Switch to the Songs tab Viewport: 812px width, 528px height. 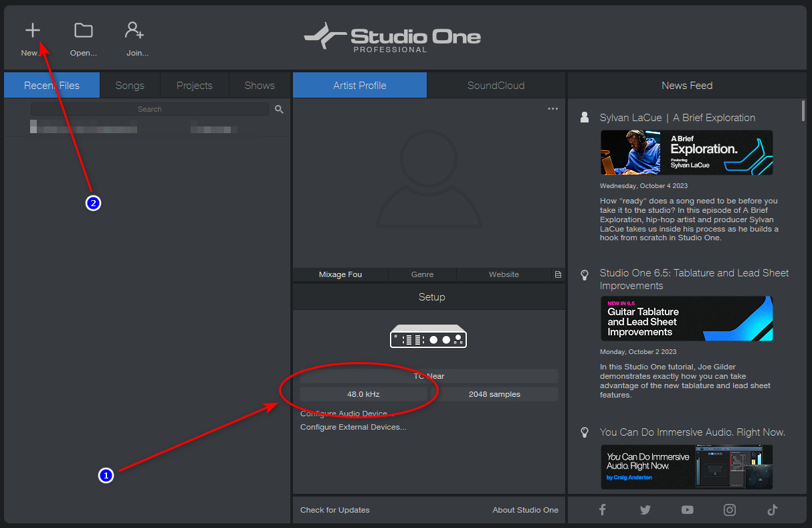coord(130,85)
